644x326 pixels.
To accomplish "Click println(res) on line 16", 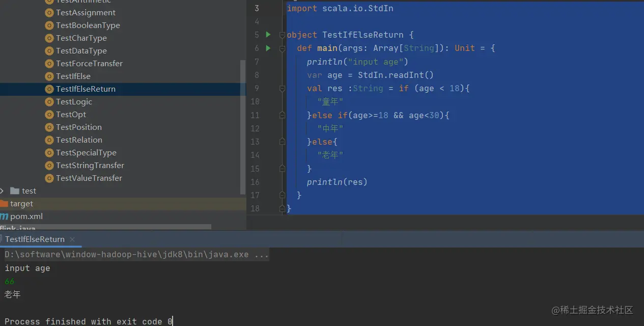I will (337, 182).
